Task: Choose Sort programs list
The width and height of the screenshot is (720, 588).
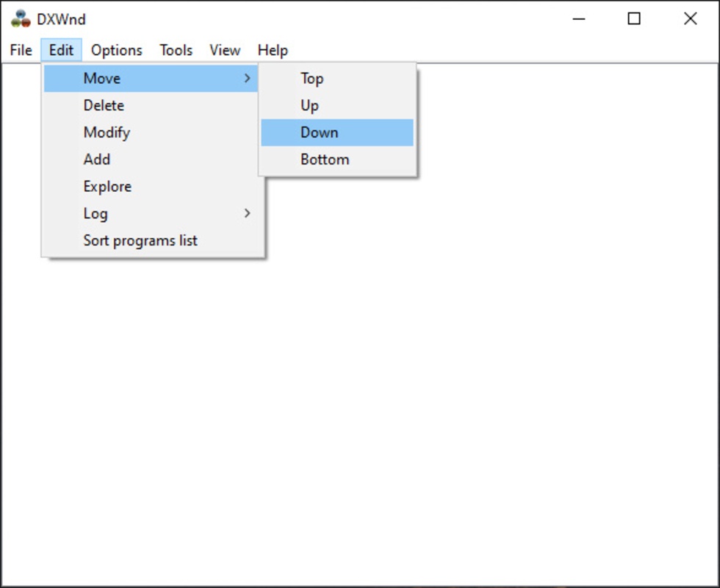Action: pos(153,241)
